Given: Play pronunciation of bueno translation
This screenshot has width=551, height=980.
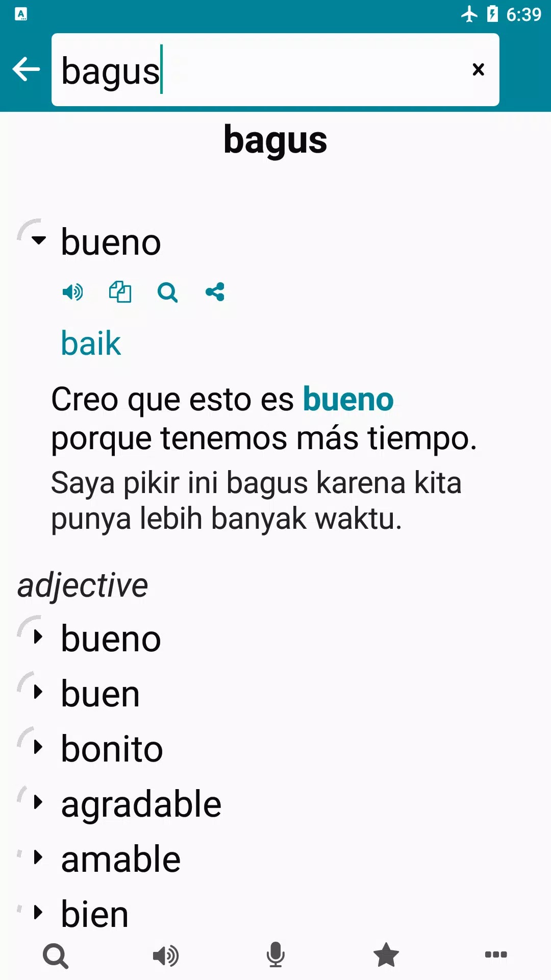Looking at the screenshot, I should coord(72,292).
